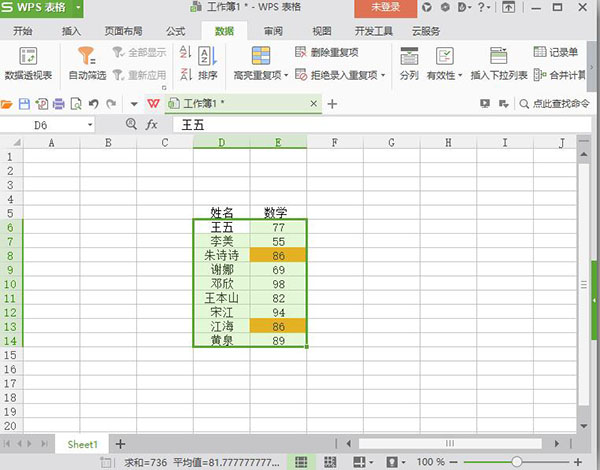Click the 合并计算 consolidate button
This screenshot has height=470, width=600.
point(559,75)
